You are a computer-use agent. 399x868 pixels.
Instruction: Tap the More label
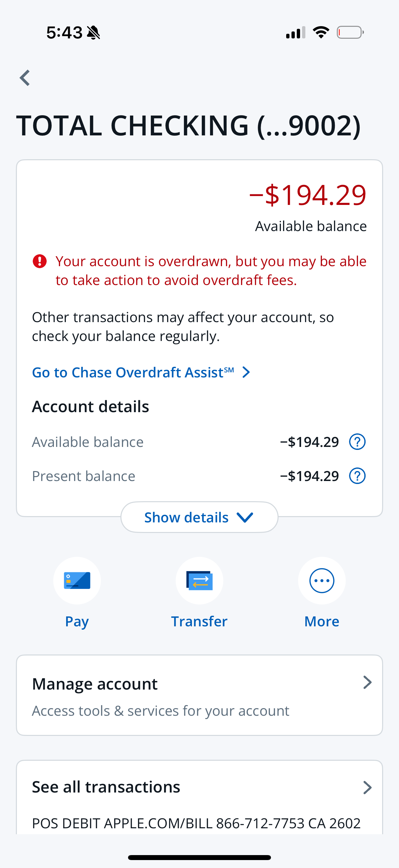click(x=322, y=621)
